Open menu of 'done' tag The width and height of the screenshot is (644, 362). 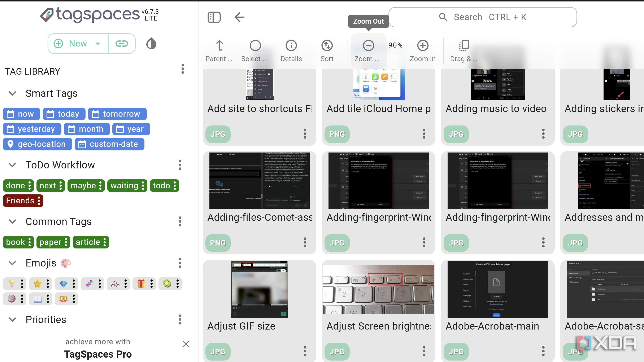click(x=30, y=186)
